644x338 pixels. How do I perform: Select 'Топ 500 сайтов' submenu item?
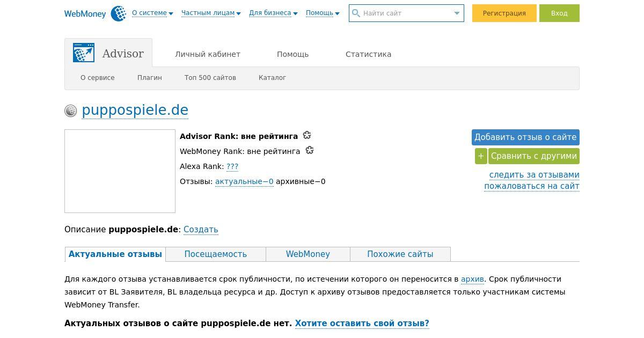coord(210,78)
